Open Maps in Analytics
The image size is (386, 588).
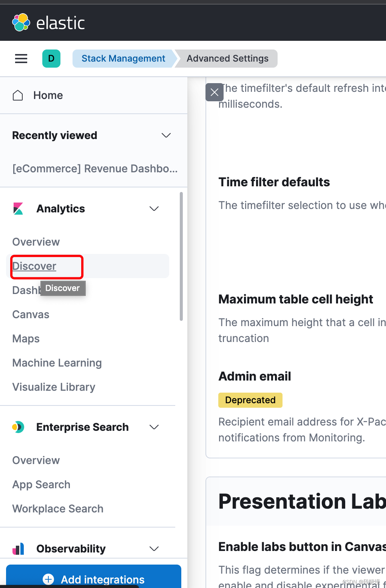click(26, 339)
